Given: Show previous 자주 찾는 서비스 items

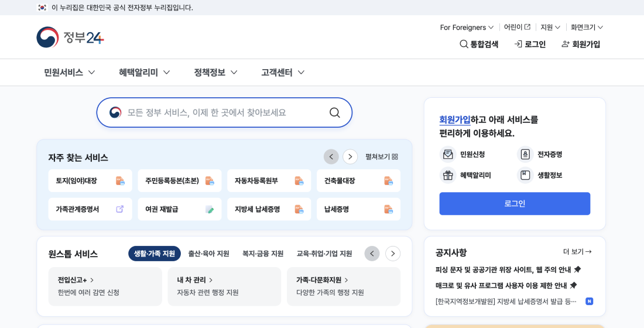Looking at the screenshot, I should [x=331, y=157].
